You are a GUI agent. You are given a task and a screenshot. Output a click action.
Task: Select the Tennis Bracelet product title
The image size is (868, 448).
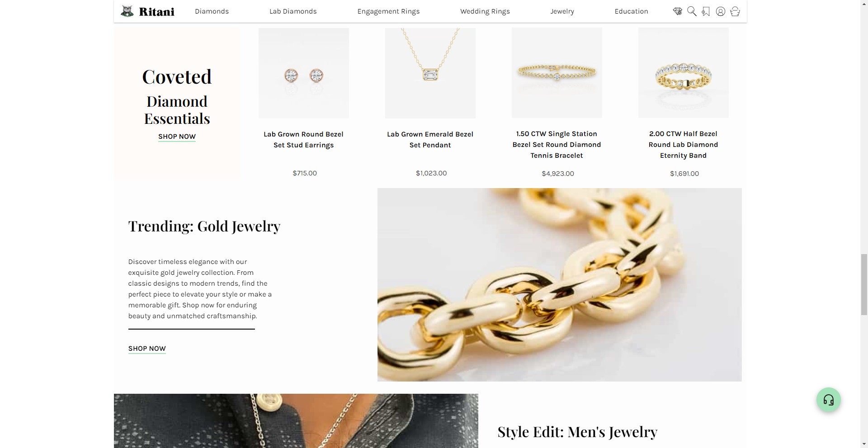click(x=557, y=145)
